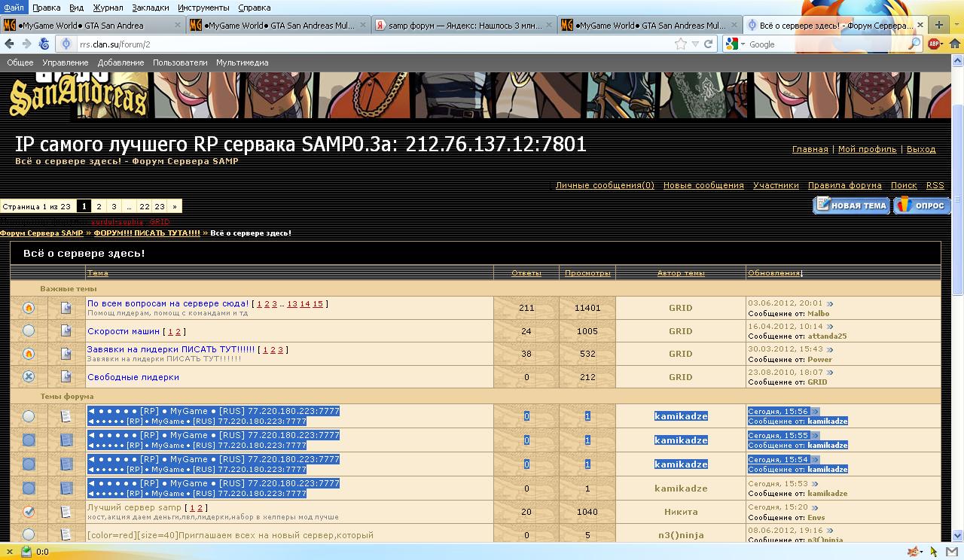Open the 'Мультимедиа' site menu
This screenshot has height=560, width=964.
pos(243,62)
